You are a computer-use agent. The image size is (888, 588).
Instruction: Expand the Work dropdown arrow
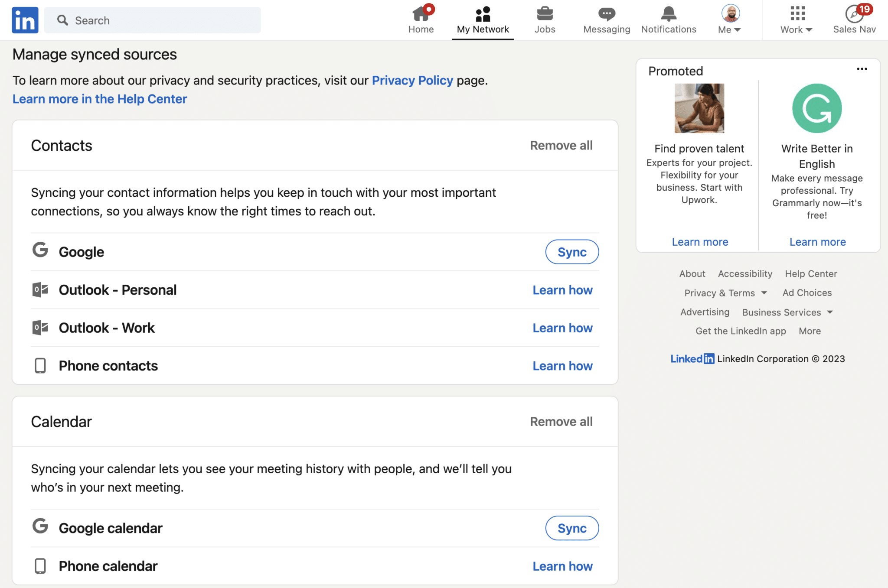809,29
